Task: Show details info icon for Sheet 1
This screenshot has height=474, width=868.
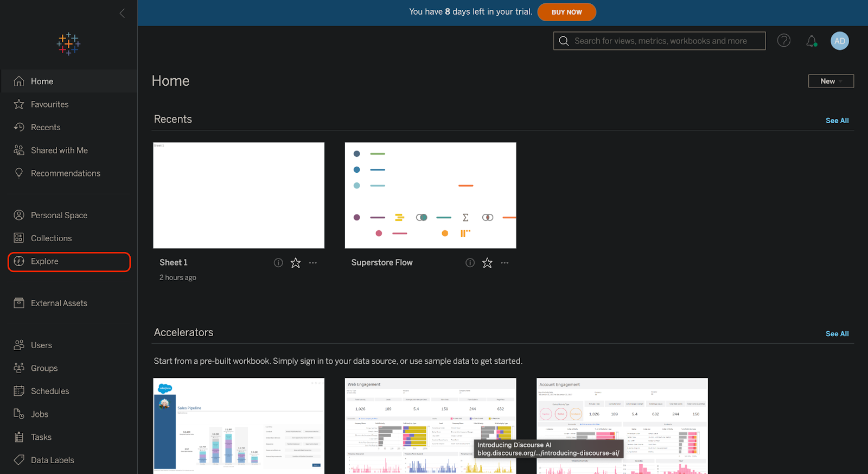Action: click(278, 263)
